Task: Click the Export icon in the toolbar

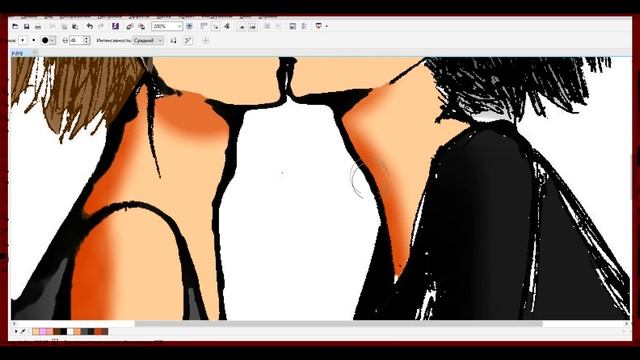Action: click(142, 27)
